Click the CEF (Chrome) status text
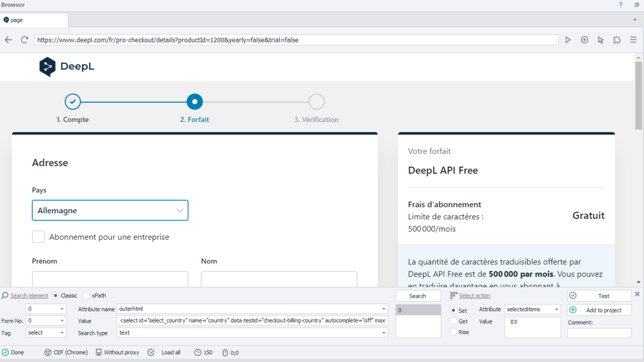Image resolution: width=644 pixels, height=362 pixels. point(70,353)
